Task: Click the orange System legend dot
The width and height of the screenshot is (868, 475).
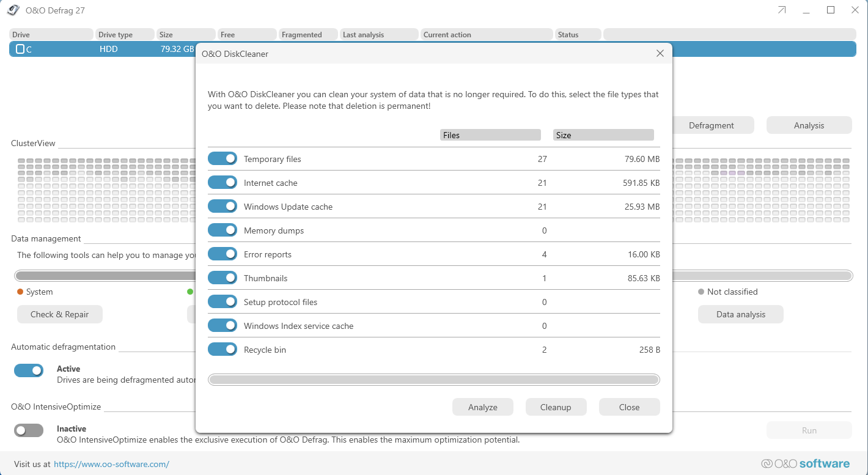Action: (x=20, y=292)
